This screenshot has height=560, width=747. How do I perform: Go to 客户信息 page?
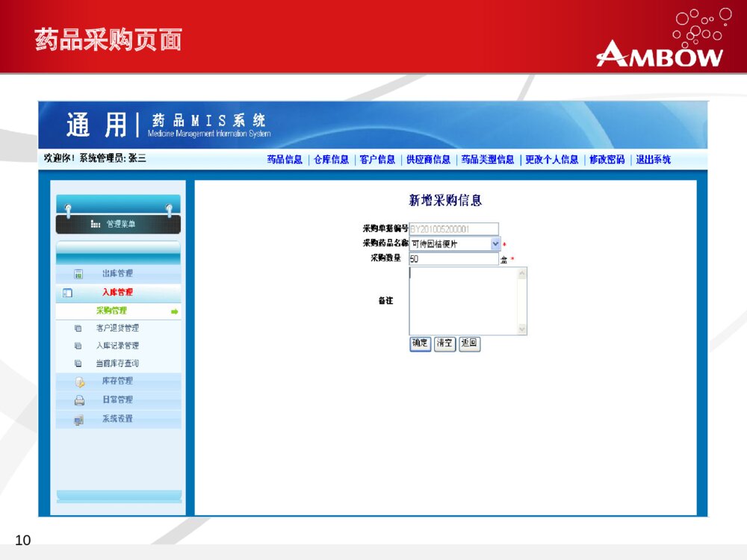coord(377,160)
